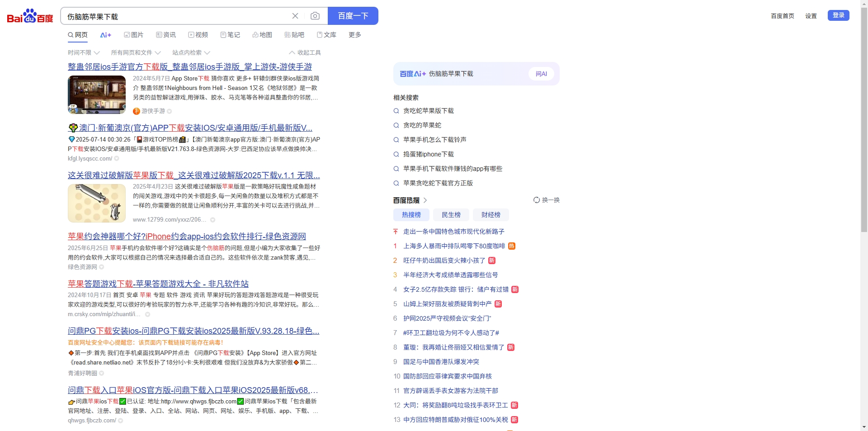Click the 问AI button
Screen dimensions: 868x431
541,74
